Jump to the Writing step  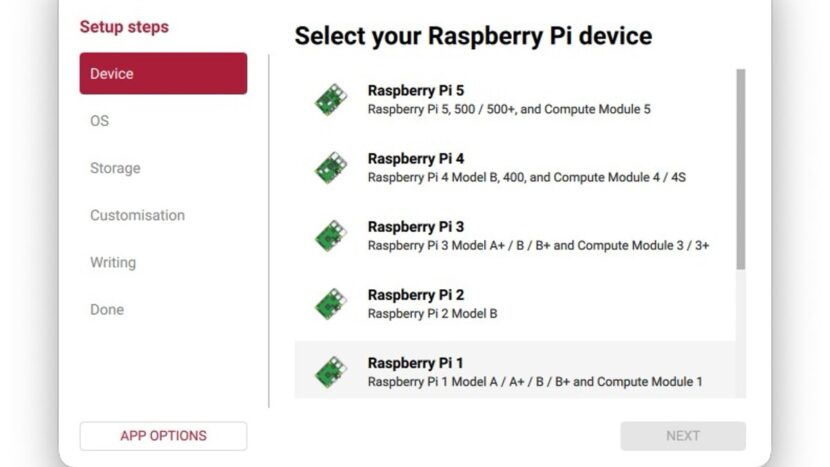[x=113, y=262]
